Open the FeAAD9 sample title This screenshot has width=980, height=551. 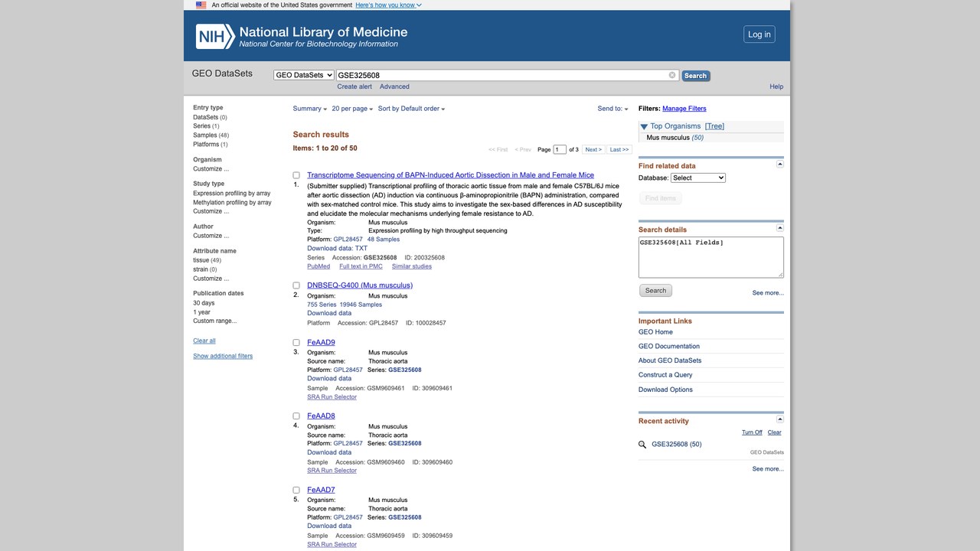coord(321,343)
